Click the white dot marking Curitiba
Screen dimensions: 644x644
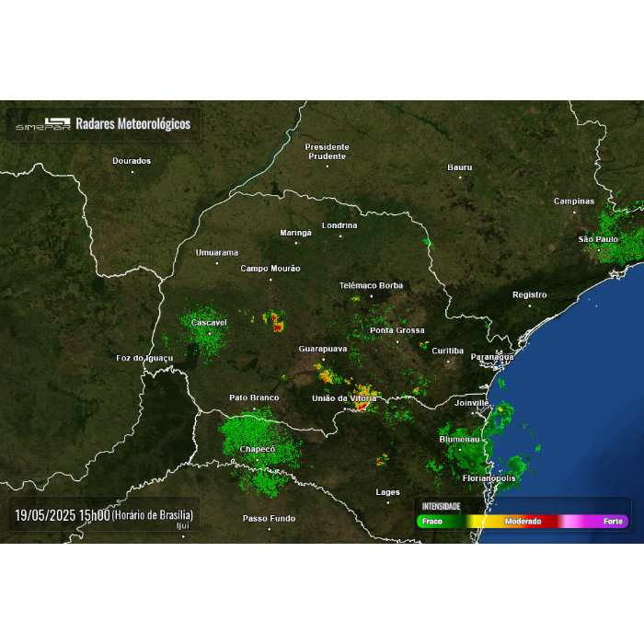coord(448,362)
